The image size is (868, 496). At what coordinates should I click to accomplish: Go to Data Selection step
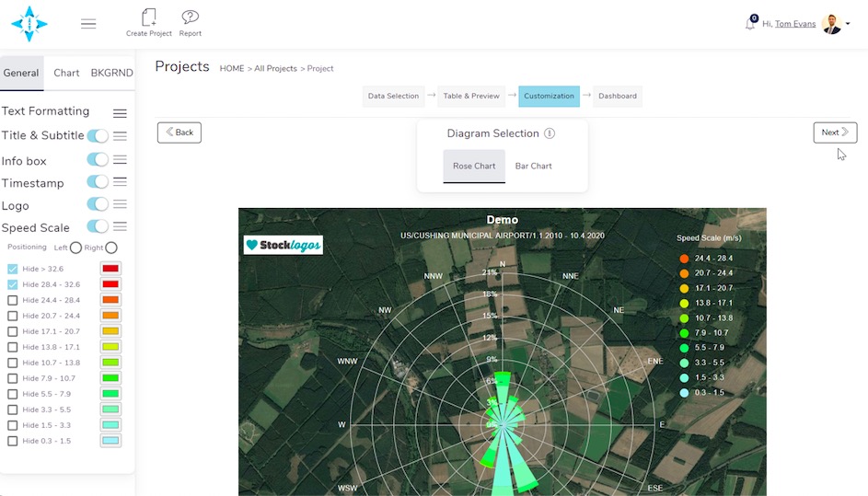pos(393,96)
